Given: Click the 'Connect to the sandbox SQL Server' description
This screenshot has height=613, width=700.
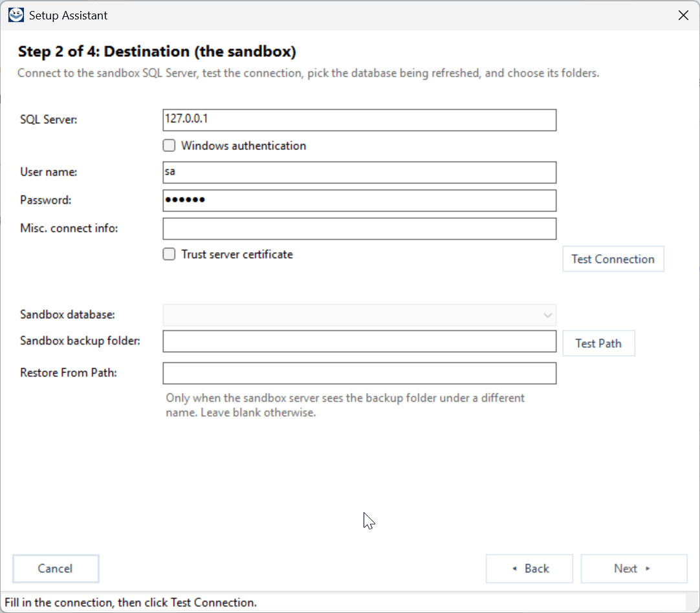Looking at the screenshot, I should click(x=308, y=73).
